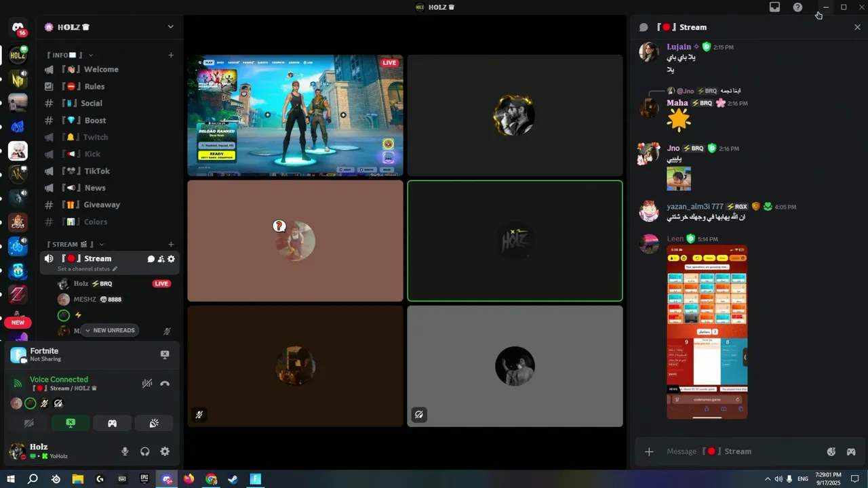
Task: Add attachment with plus button
Action: 649,451
